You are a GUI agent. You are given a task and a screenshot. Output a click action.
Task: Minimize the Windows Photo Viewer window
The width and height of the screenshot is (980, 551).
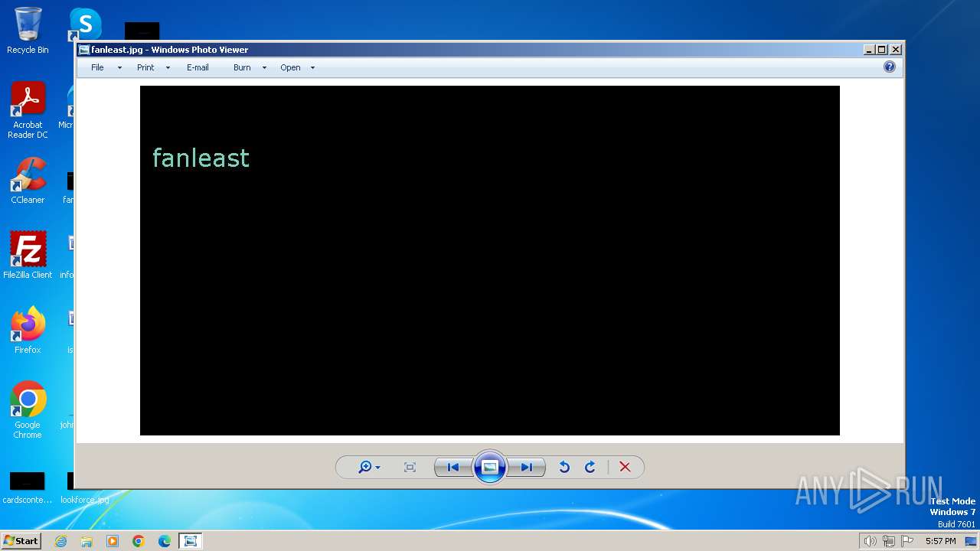pyautogui.click(x=869, y=50)
